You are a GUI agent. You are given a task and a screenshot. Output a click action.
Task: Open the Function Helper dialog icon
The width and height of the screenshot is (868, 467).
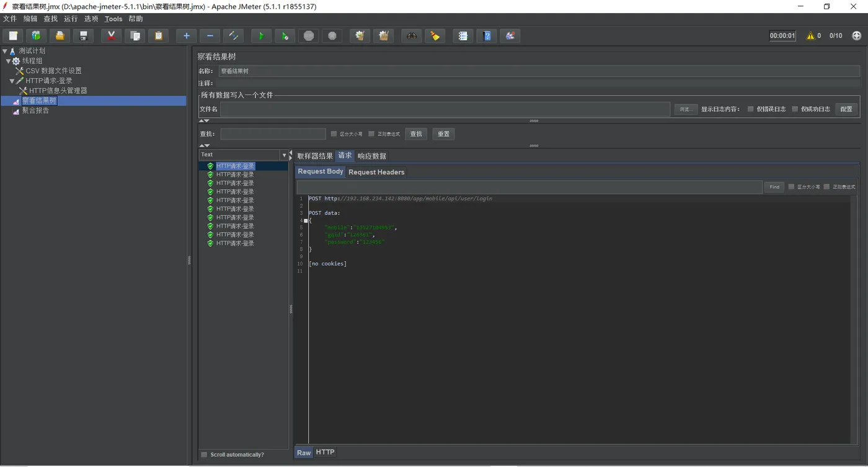[463, 36]
